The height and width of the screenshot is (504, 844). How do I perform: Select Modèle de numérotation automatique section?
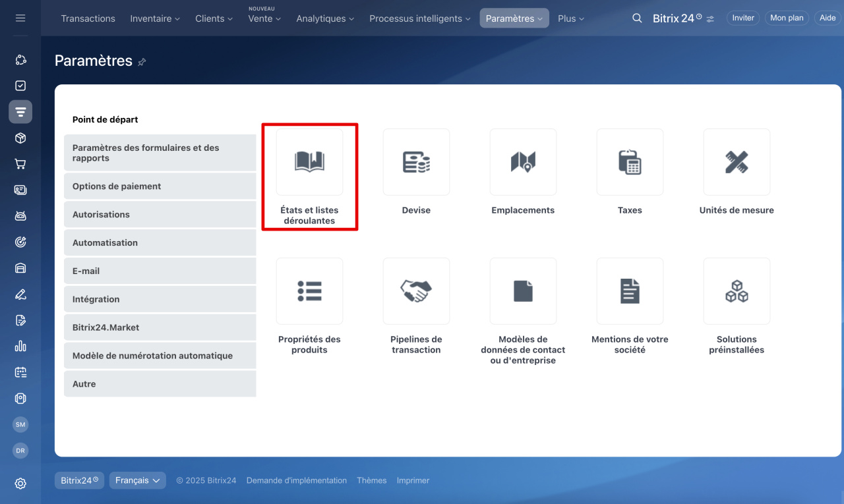click(160, 356)
